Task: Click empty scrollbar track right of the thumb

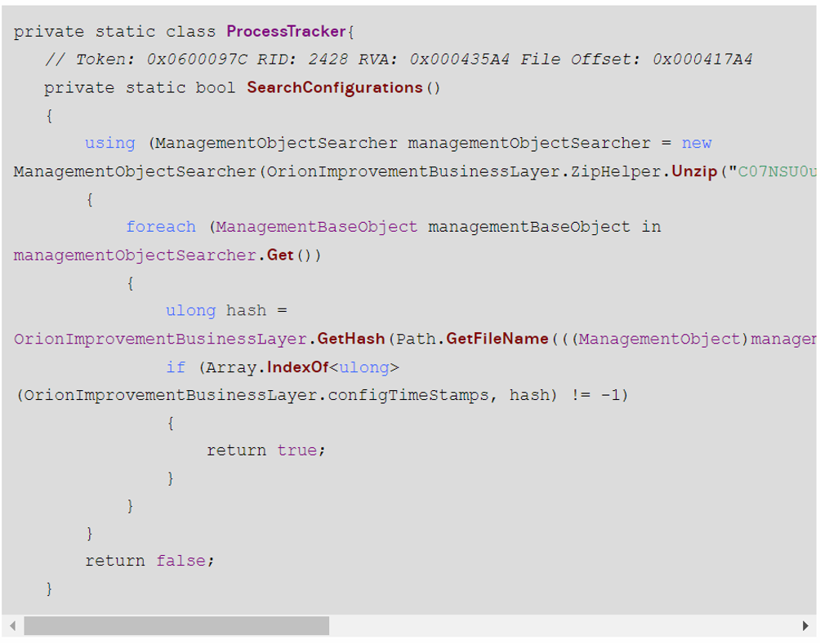Action: click(564, 626)
